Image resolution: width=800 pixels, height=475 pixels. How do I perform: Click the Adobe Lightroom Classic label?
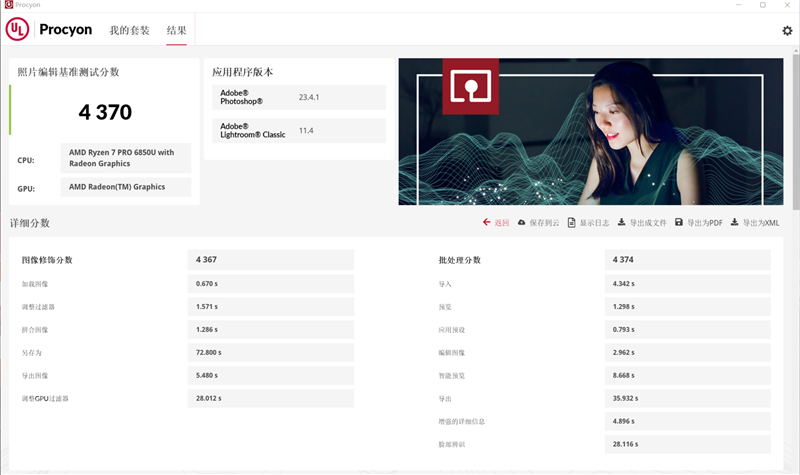tap(253, 131)
